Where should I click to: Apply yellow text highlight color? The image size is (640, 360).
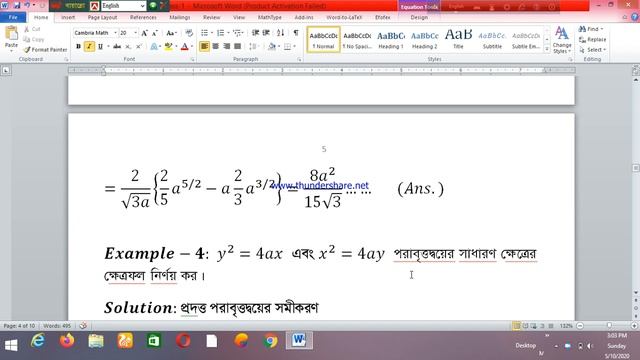[x=168, y=47]
